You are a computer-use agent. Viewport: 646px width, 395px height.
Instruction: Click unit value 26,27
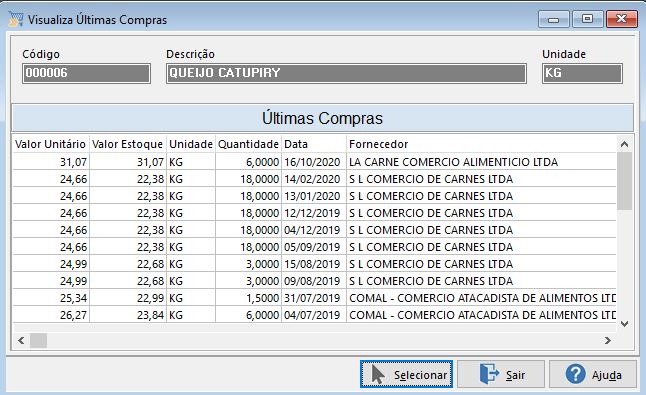[73, 315]
